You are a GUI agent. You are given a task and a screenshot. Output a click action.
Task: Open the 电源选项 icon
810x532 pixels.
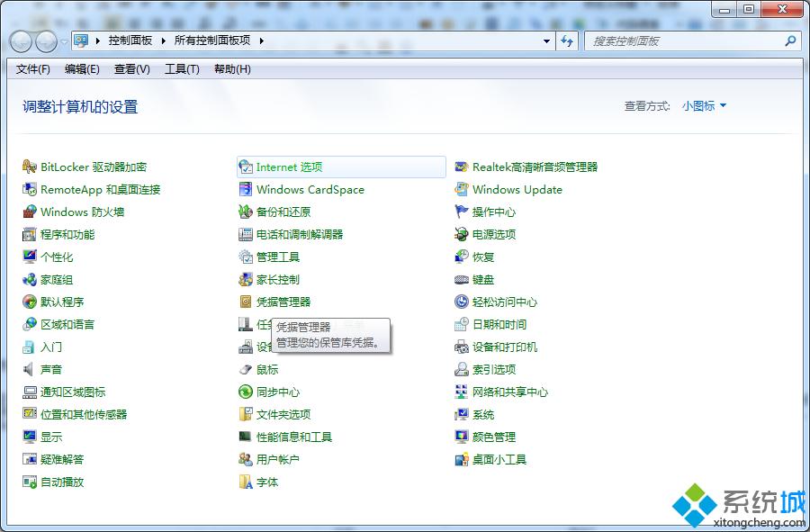[x=462, y=234]
